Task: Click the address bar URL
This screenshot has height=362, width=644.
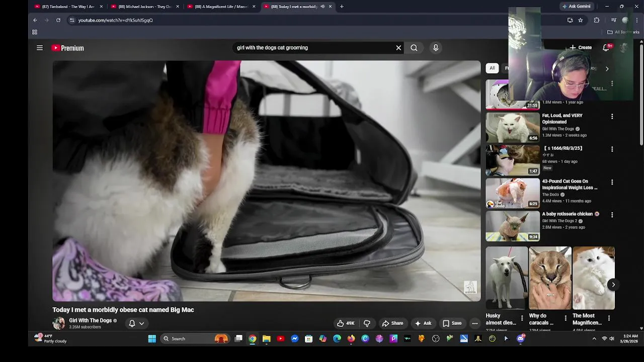Action: point(116,20)
